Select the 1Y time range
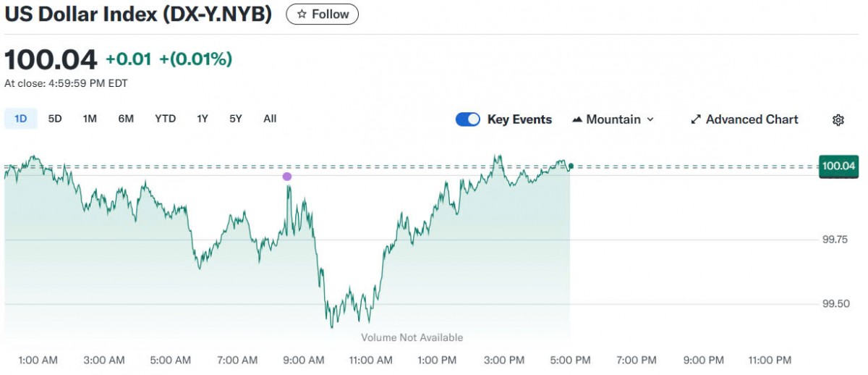This screenshot has width=868, height=375. [203, 119]
